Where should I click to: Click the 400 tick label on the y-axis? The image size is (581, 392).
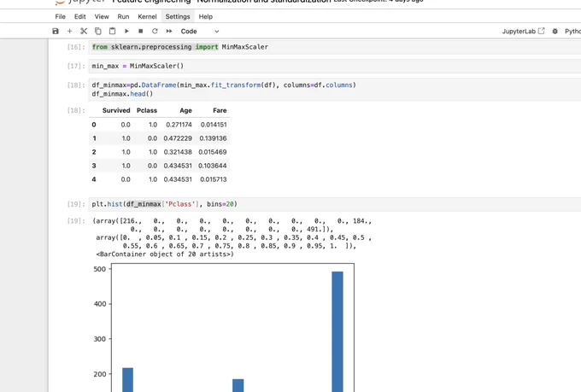point(100,304)
